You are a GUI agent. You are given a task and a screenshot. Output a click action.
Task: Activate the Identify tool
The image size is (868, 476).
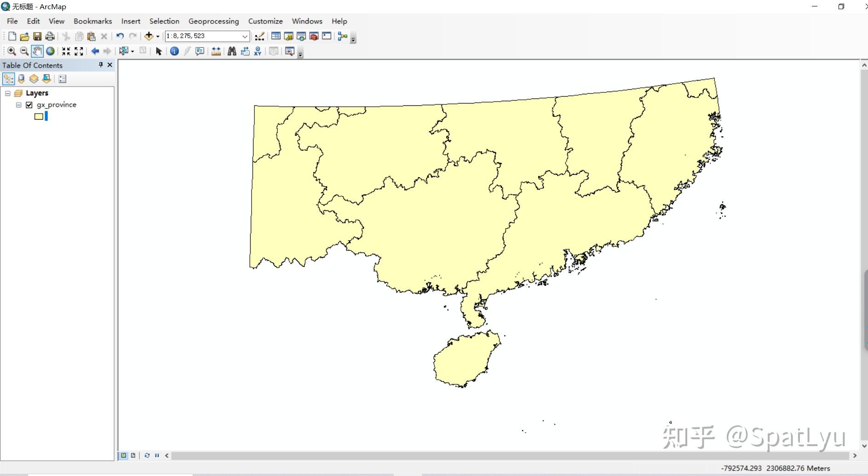coord(174,52)
